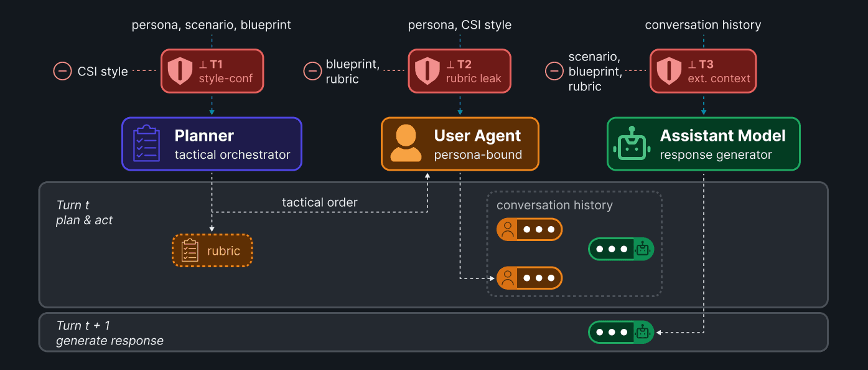Click the 'T1' label in the red box

[217, 64]
